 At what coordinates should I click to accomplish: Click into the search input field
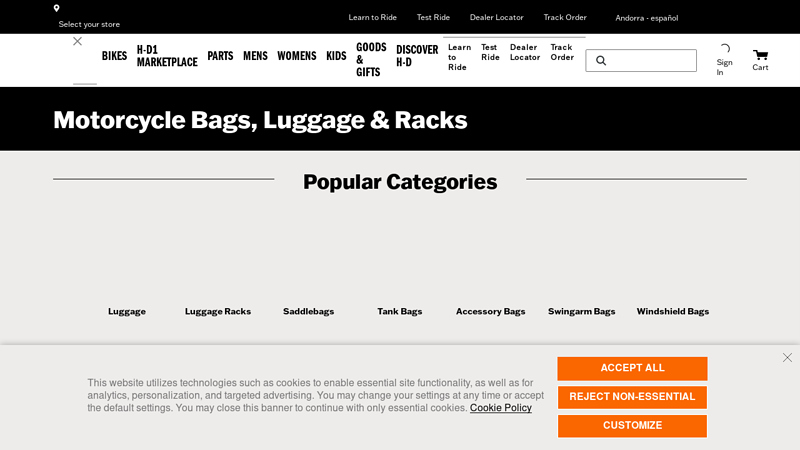pos(650,61)
